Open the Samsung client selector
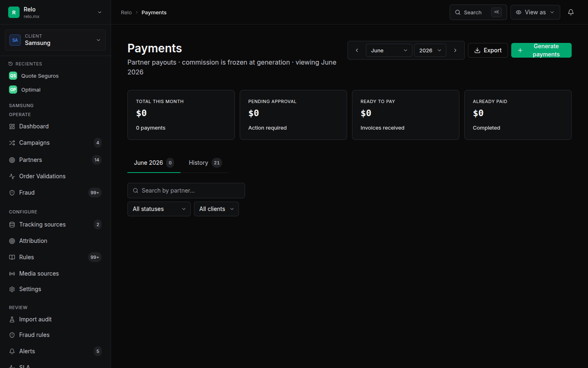 pyautogui.click(x=55, y=40)
